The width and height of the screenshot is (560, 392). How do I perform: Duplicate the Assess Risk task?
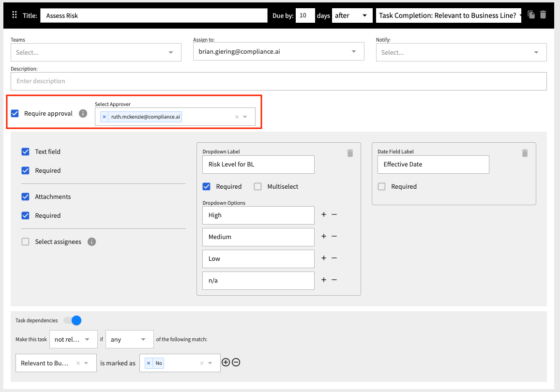click(x=531, y=15)
